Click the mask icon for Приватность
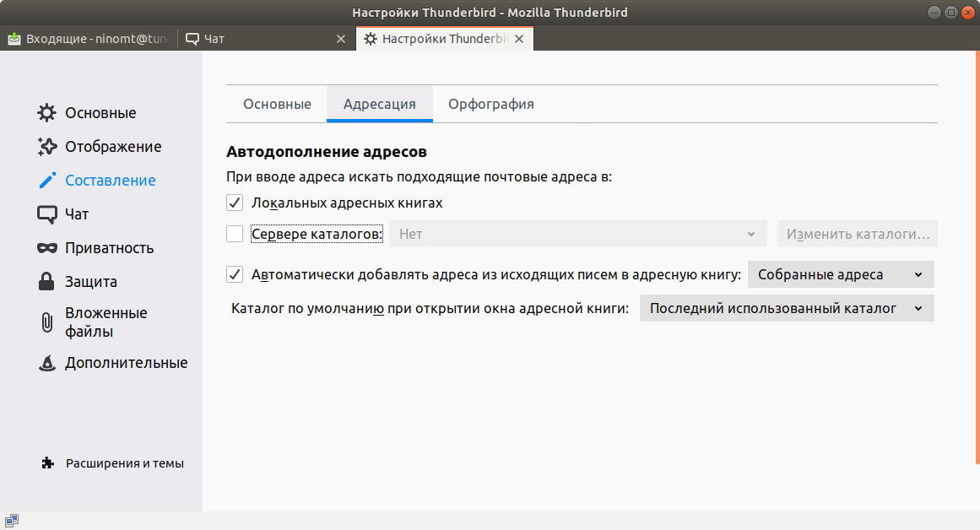 coord(47,248)
